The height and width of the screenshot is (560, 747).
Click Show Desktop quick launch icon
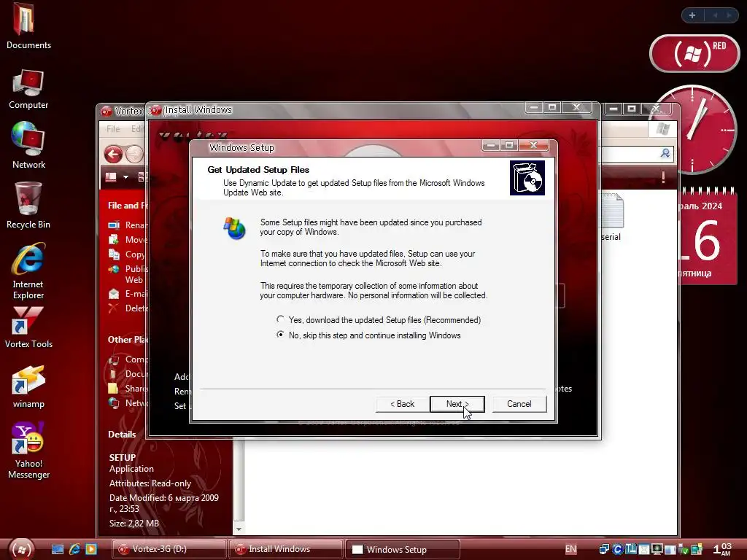pos(57,550)
